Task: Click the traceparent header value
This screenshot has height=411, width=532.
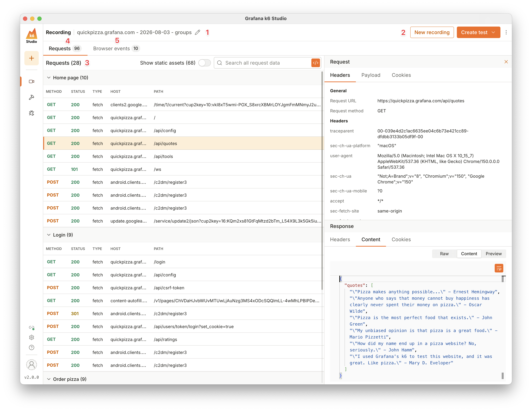Action: (423, 134)
